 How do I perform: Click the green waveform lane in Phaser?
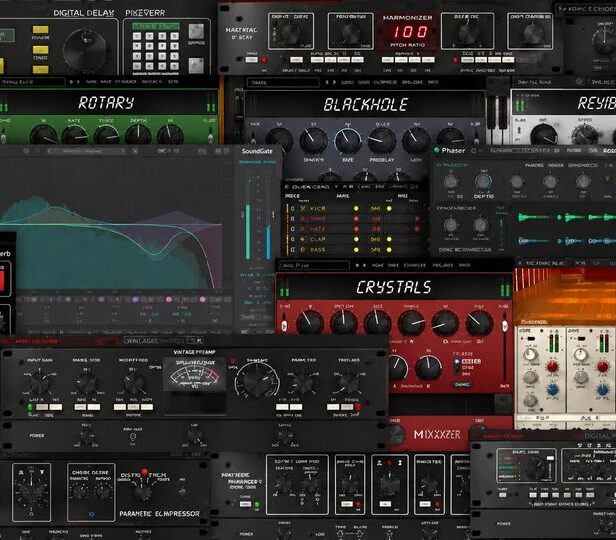[566, 217]
